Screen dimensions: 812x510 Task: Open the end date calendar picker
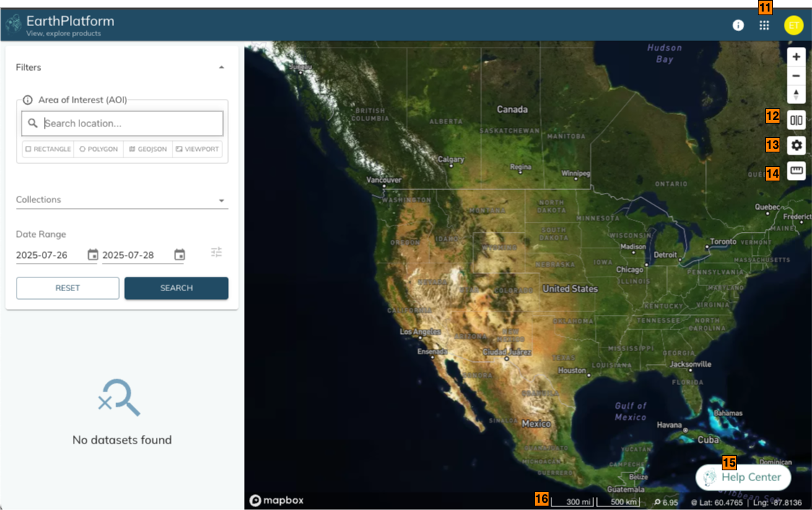(180, 255)
